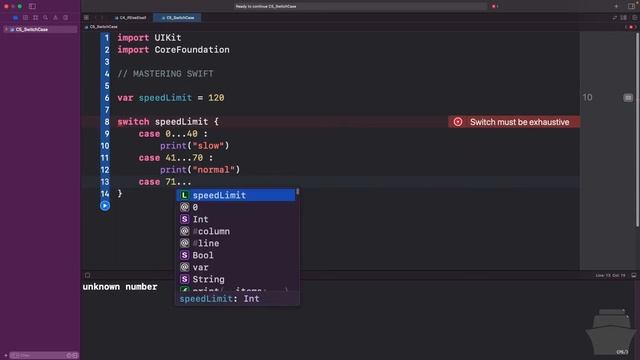Screen dimensions: 640x360
Task: Select the #column autocomplete suggestion
Action: pos(236,231)
